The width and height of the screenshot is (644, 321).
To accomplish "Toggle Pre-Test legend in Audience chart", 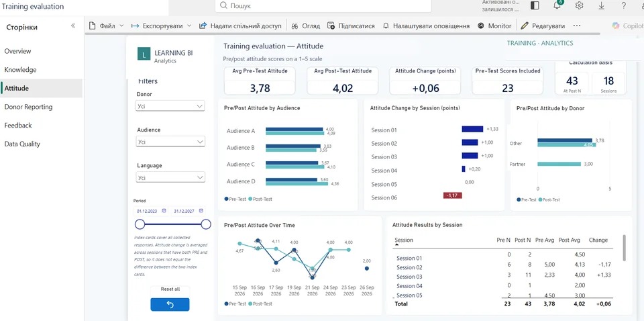I will 235,199.
